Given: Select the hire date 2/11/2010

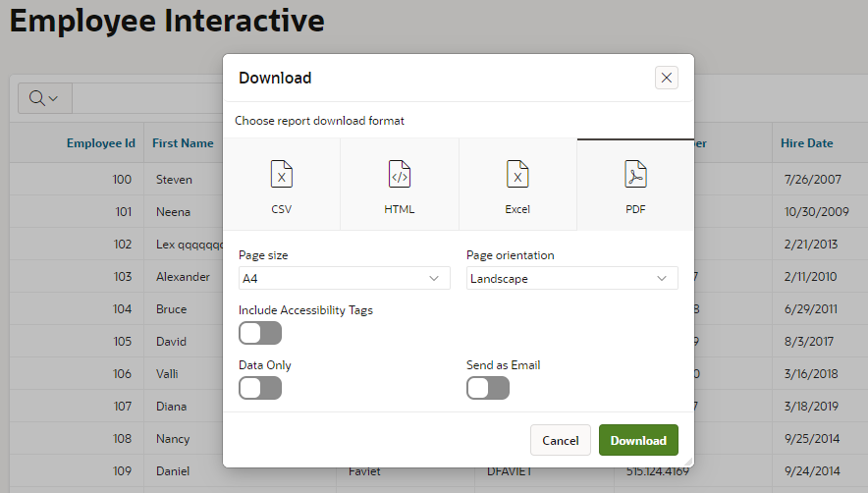Looking at the screenshot, I should tap(810, 276).
